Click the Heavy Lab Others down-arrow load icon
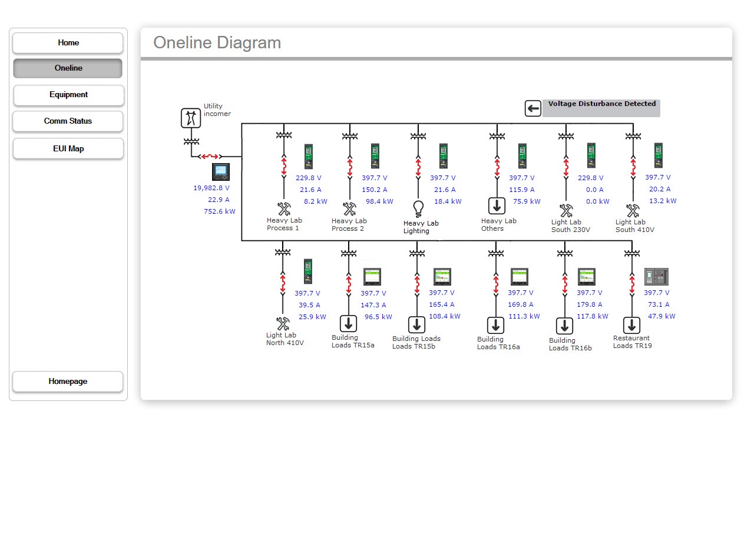This screenshot has height=560, width=751. pos(497,206)
